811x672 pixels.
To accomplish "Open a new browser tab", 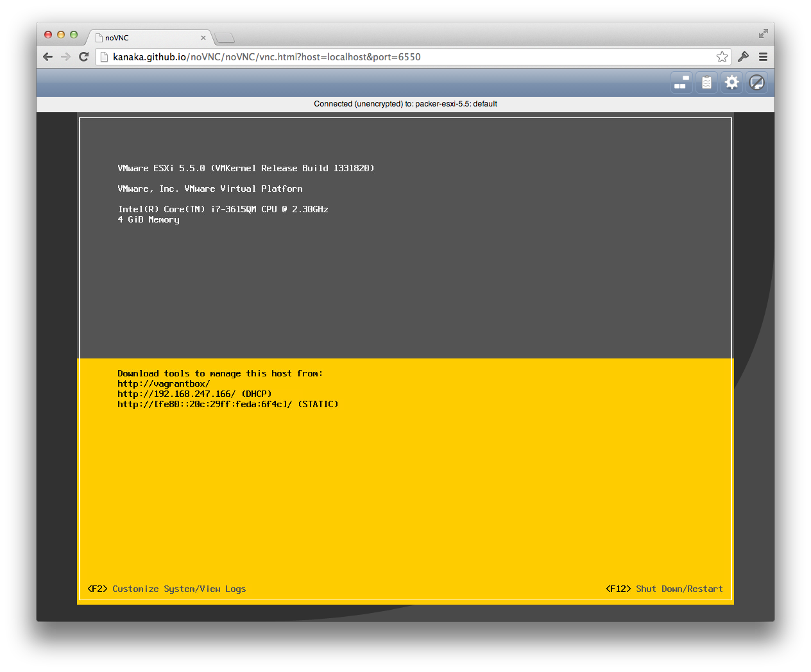I will point(225,38).
